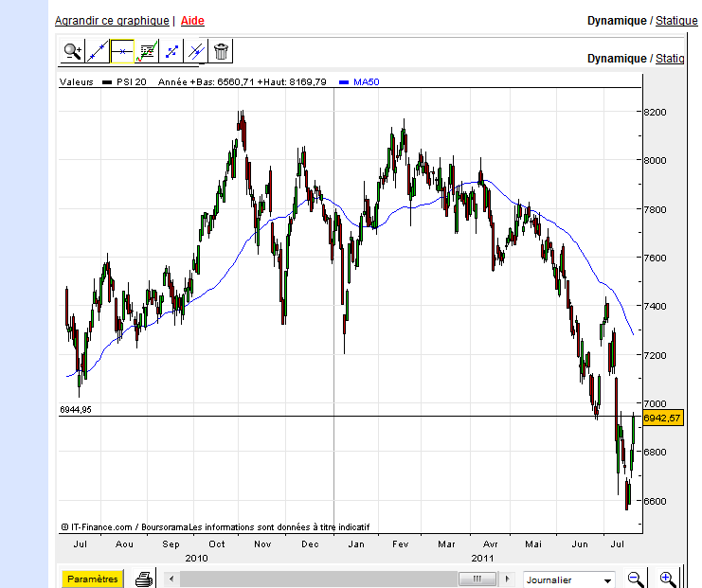The width and height of the screenshot is (702, 588).
Task: Click the yellow Paramètres button
Action: pyautogui.click(x=92, y=579)
